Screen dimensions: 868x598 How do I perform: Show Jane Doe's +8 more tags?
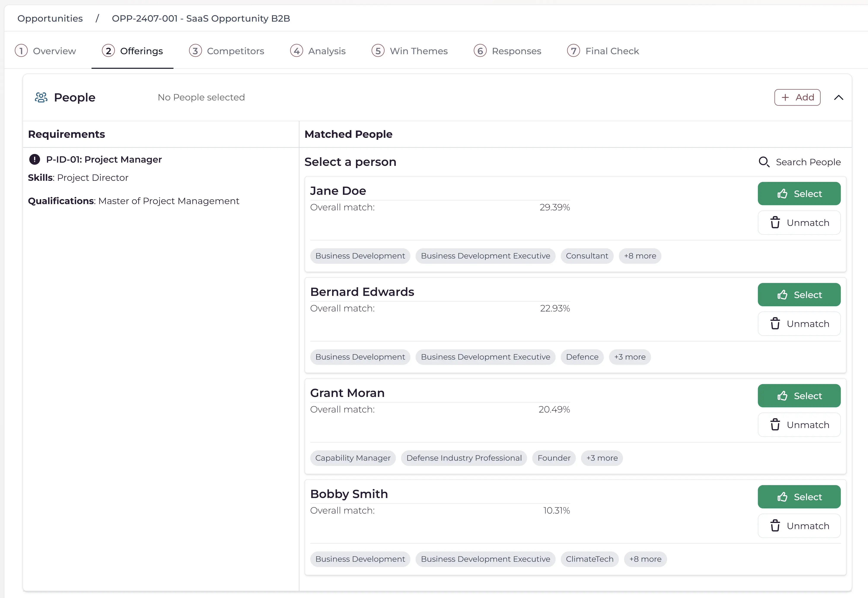click(x=640, y=256)
